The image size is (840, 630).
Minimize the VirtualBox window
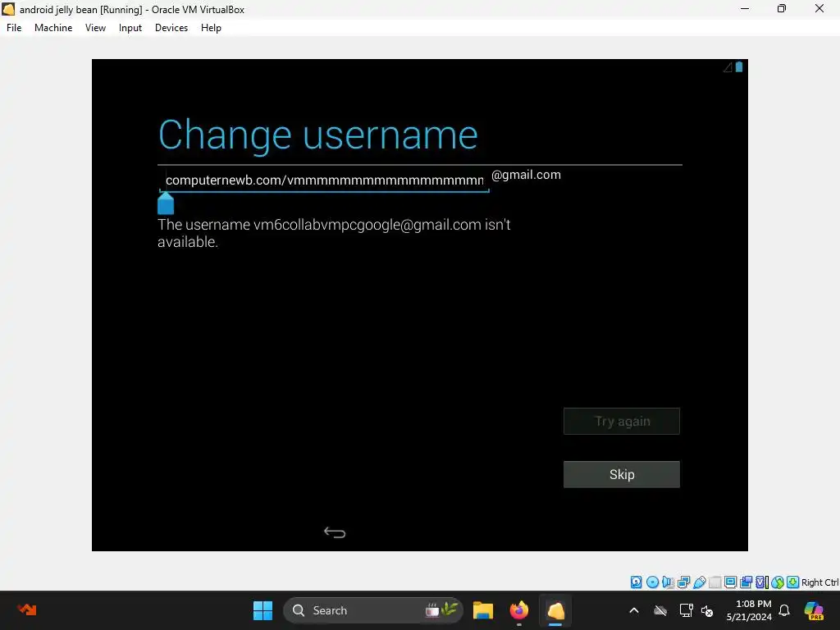(745, 8)
